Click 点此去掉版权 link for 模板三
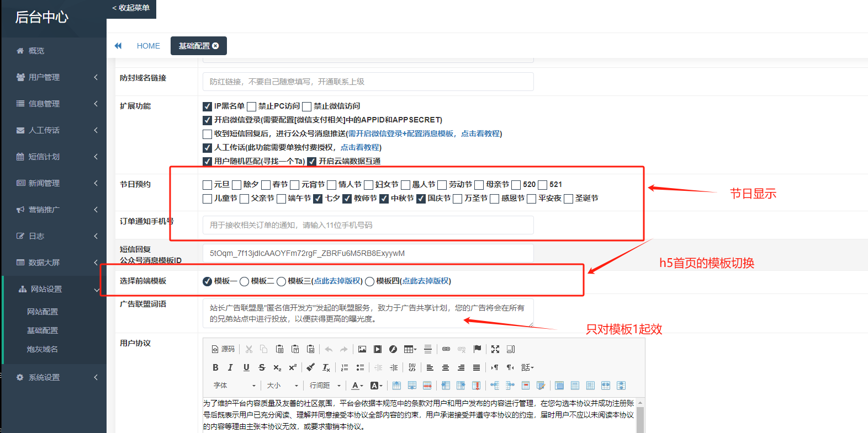 pyautogui.click(x=337, y=281)
